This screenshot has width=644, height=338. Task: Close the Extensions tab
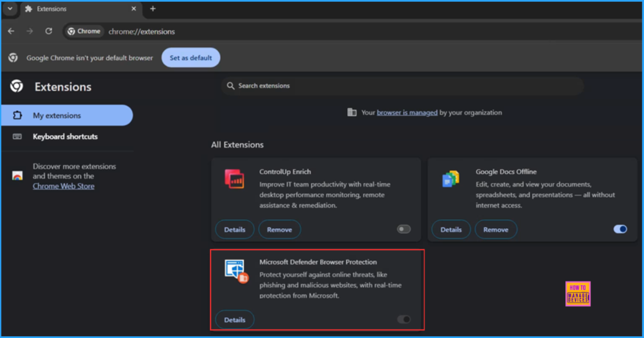(133, 9)
